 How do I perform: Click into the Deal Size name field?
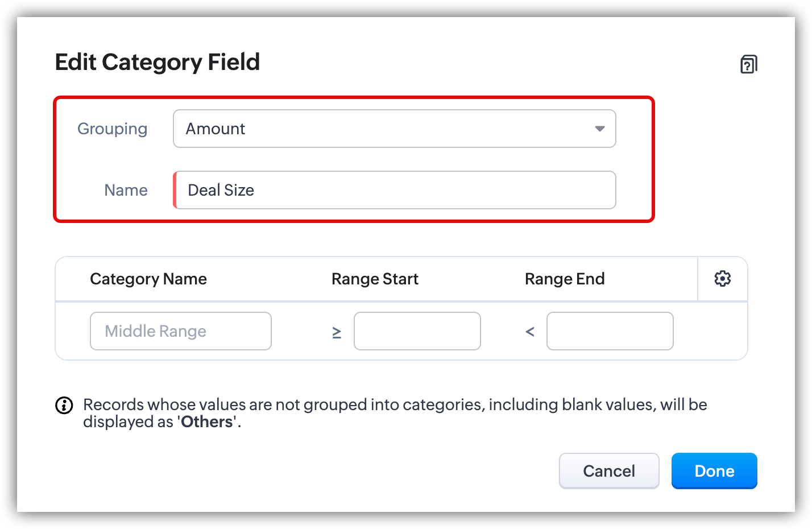pos(395,190)
